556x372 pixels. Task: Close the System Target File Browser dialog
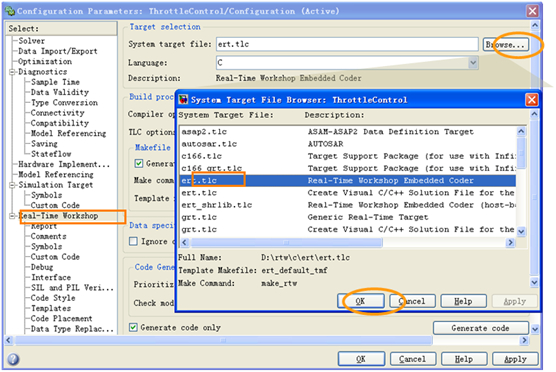tap(532, 100)
